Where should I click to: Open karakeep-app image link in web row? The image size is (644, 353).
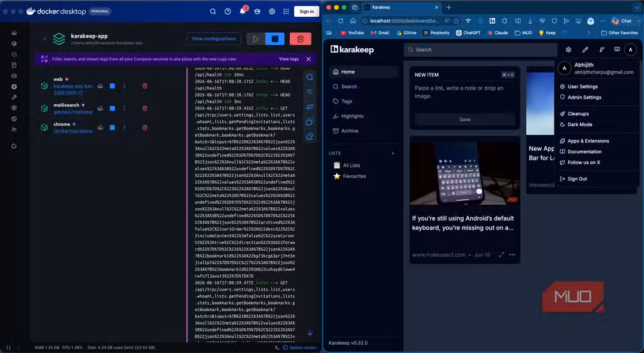pyautogui.click(x=73, y=86)
